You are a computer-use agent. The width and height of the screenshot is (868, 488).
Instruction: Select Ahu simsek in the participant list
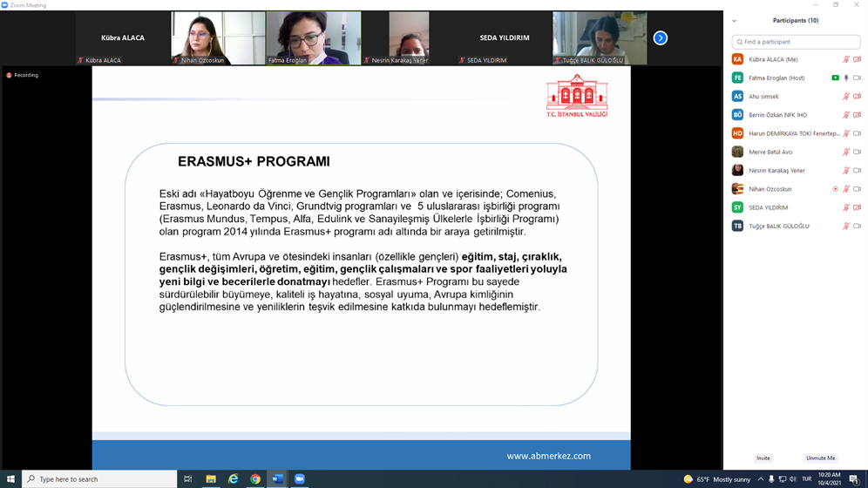(x=763, y=97)
